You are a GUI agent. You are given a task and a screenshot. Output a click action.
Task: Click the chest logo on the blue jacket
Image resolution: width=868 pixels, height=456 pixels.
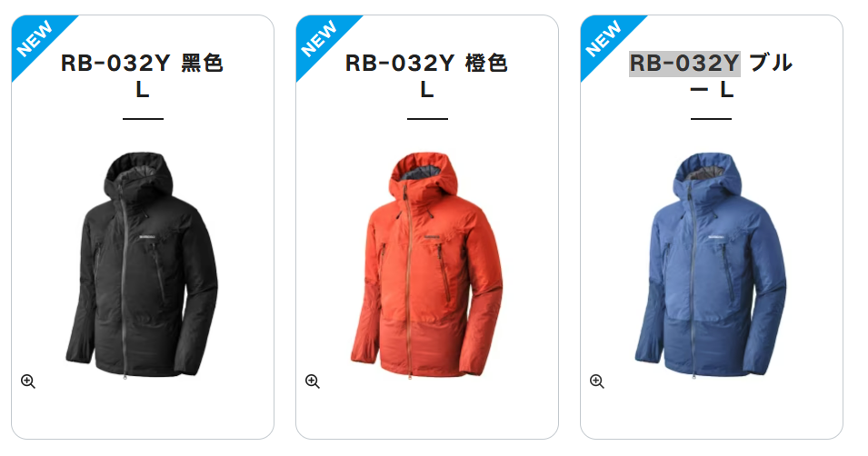716,237
